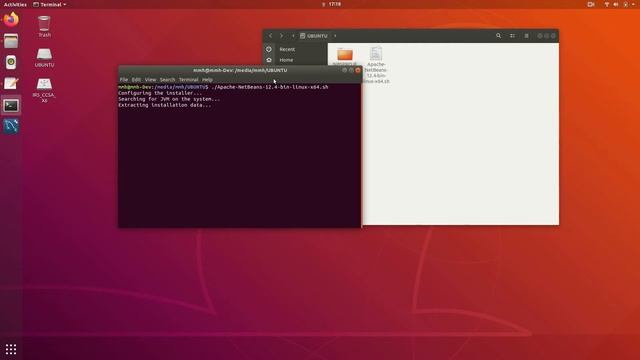Open Firefox from the dock
Viewport: 640px width, 360px height.
click(11, 20)
